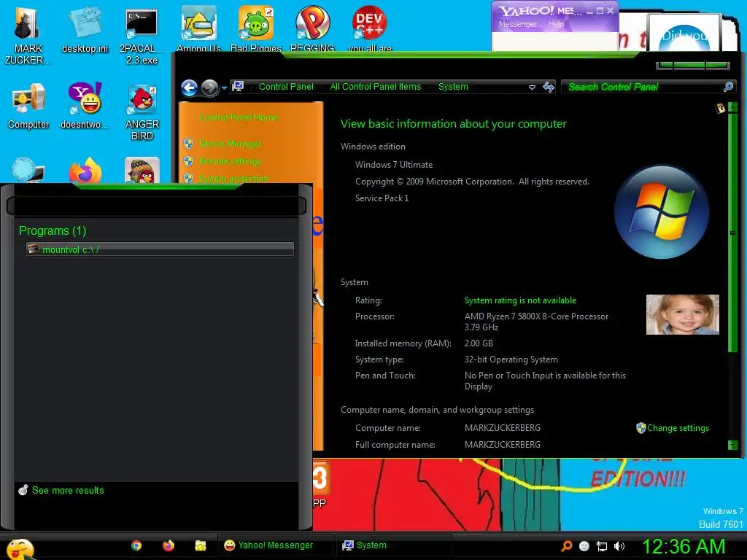Open the volume speaker tray icon
This screenshot has height=560, width=747.
[619, 546]
